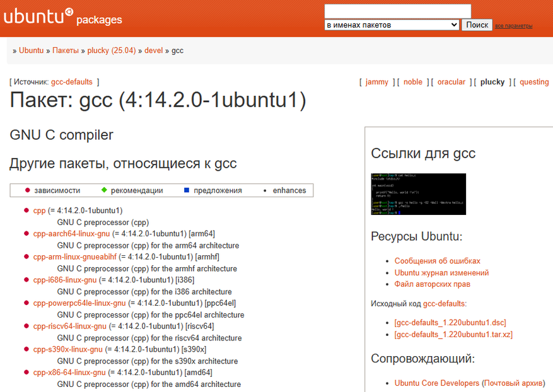The height and width of the screenshot is (392, 553).
Task: Click the blue предложения legend square
Action: pyautogui.click(x=187, y=190)
